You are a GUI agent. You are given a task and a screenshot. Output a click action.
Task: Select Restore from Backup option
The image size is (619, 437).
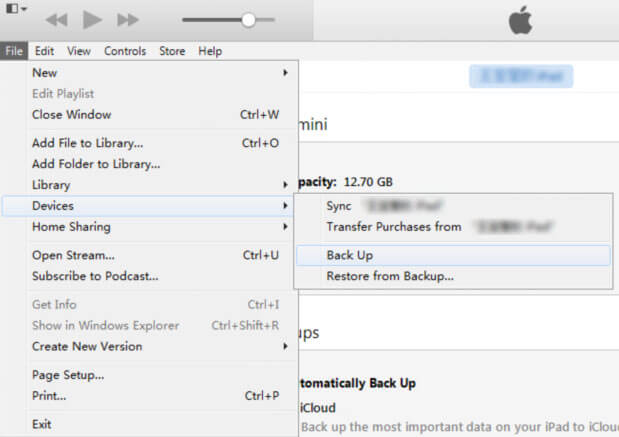point(453,276)
